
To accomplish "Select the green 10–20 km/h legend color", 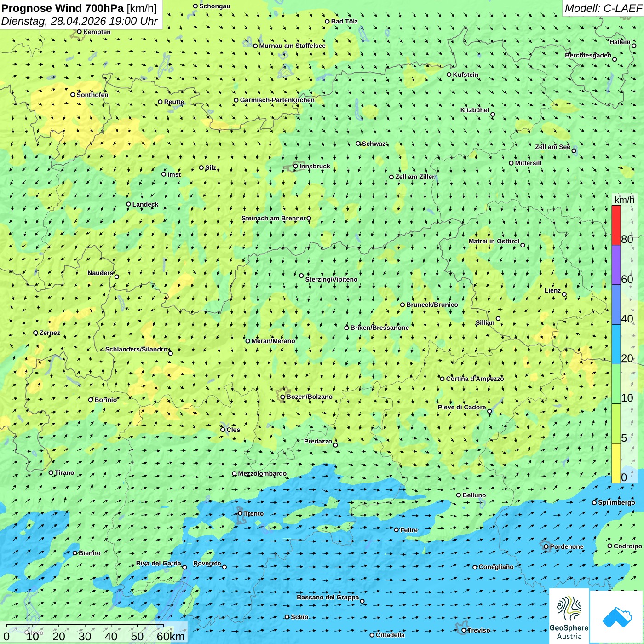I will coord(616,384).
